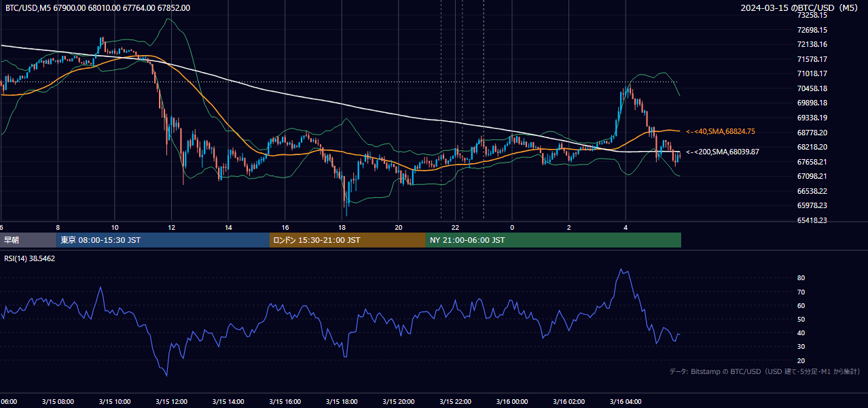
Task: Click RSI axis level 30
Action: [x=801, y=347]
